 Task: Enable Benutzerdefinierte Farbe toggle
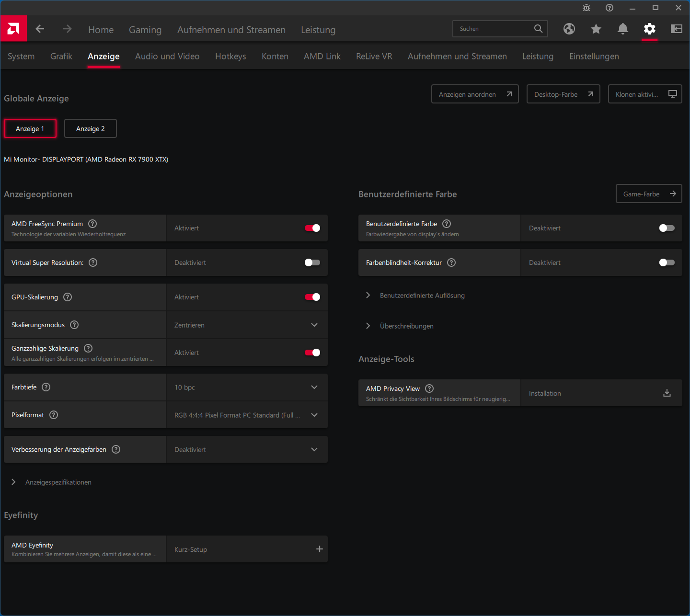tap(667, 228)
